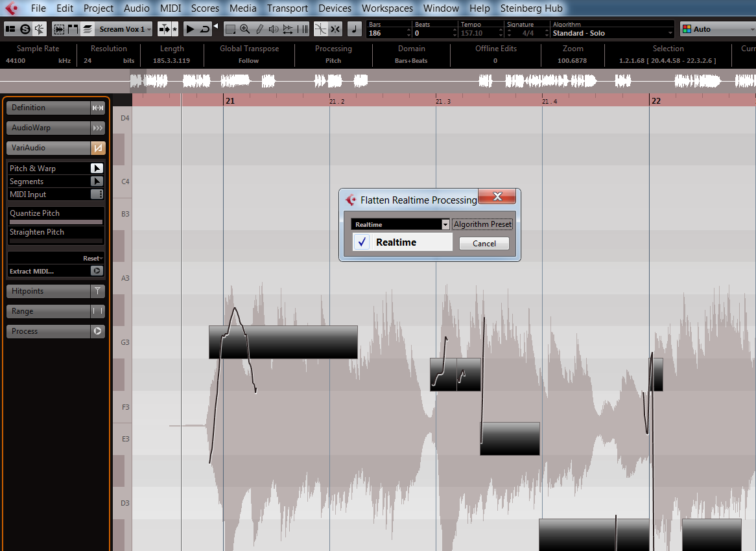Select the Play speaker tool
Image resolution: width=756 pixels, height=551 pixels.
pyautogui.click(x=274, y=29)
